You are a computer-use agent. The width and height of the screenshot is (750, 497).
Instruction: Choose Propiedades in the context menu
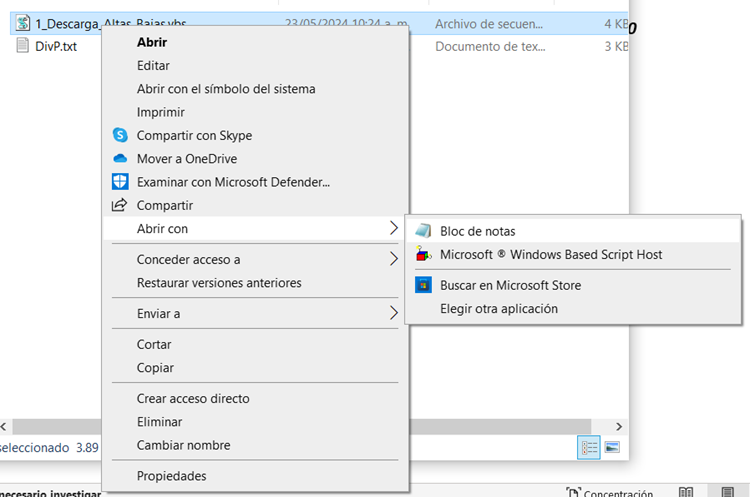tap(171, 476)
